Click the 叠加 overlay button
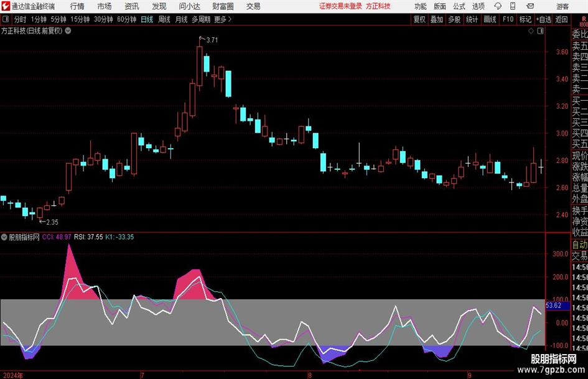588x379 pixels. click(437, 19)
